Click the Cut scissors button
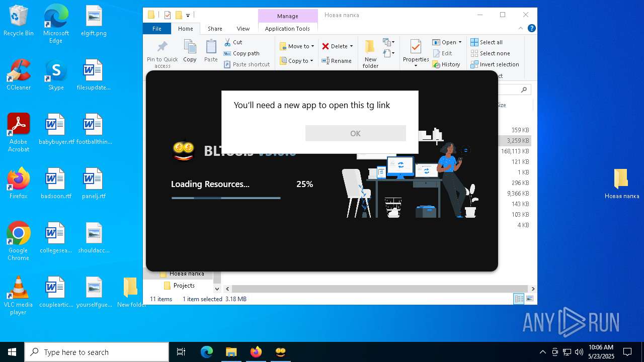Screen dimensions: 644x362 233,42
